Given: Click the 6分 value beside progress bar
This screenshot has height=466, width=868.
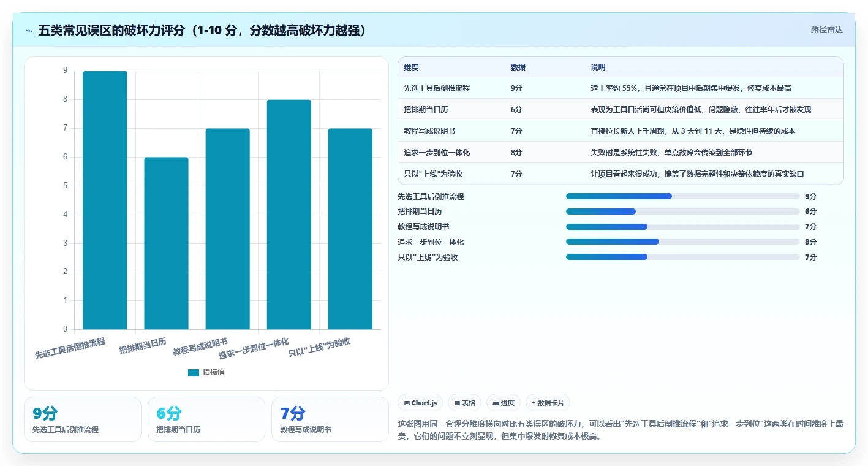Looking at the screenshot, I should [811, 212].
